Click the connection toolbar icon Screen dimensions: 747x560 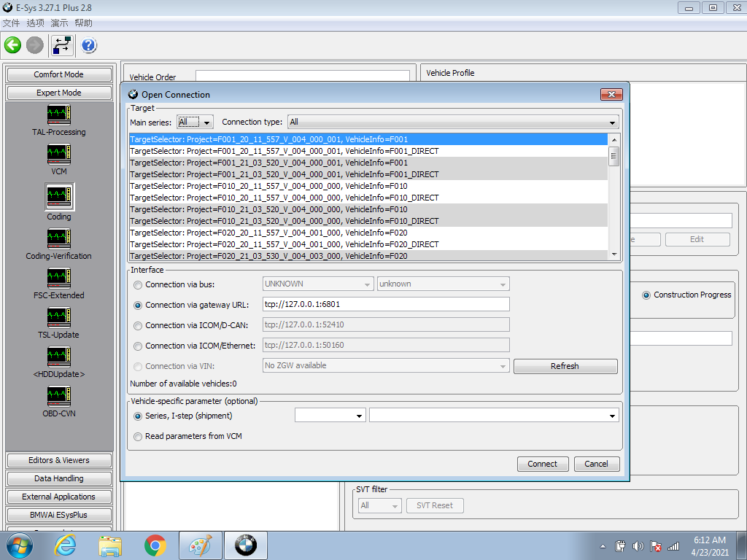[63, 45]
